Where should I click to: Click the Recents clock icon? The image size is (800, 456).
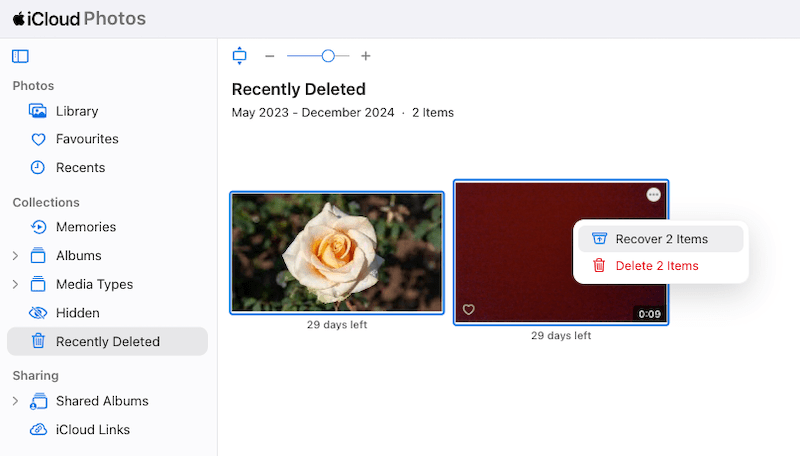tap(38, 168)
